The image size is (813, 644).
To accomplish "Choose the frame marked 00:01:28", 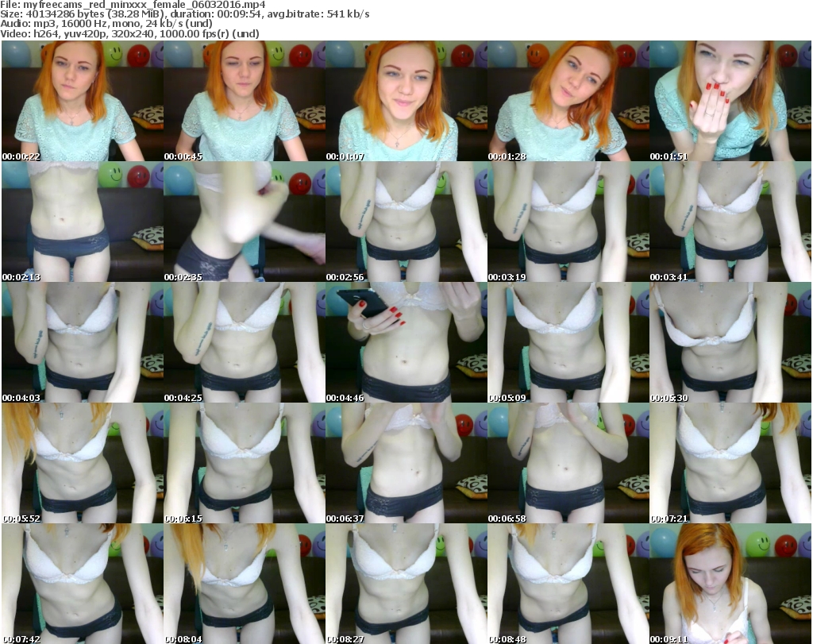I will (x=568, y=101).
